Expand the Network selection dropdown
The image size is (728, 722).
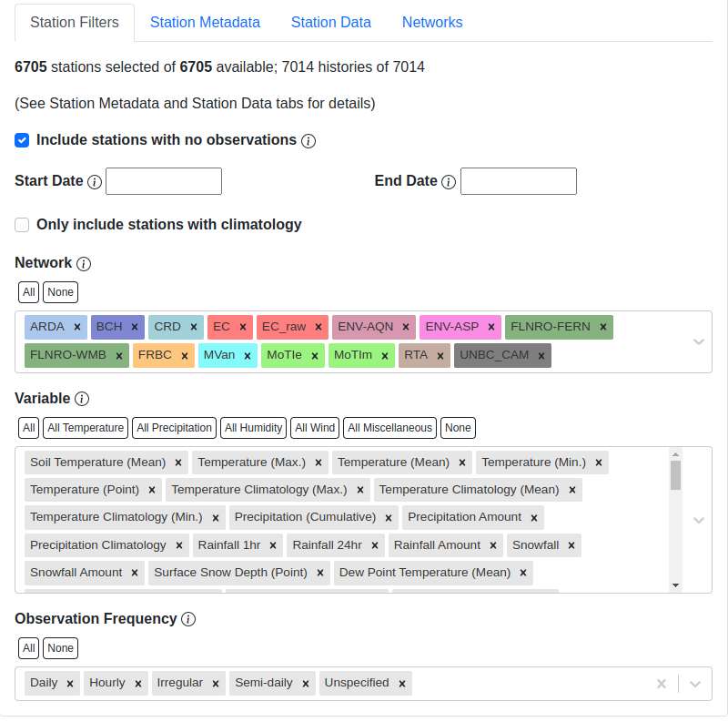click(699, 341)
